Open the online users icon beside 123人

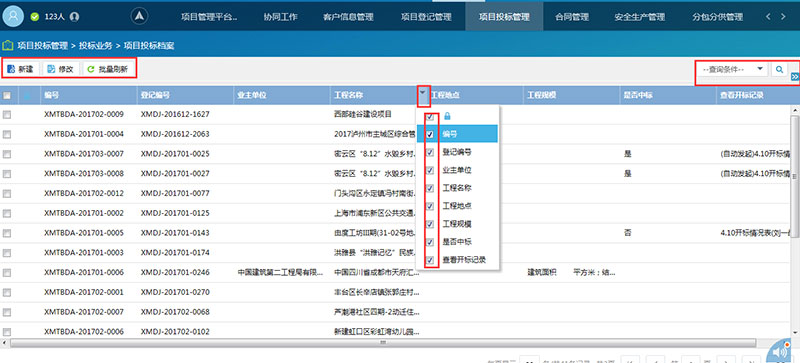(x=74, y=17)
